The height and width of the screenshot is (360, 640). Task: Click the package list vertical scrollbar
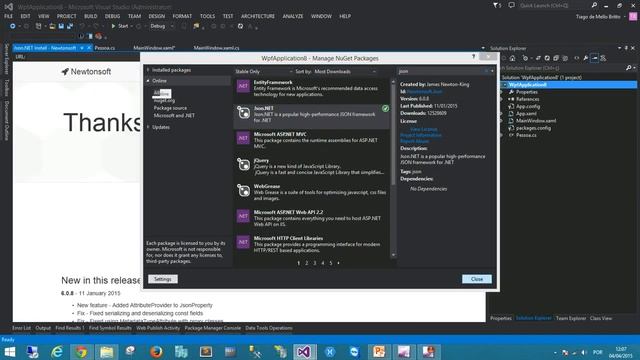click(393, 168)
